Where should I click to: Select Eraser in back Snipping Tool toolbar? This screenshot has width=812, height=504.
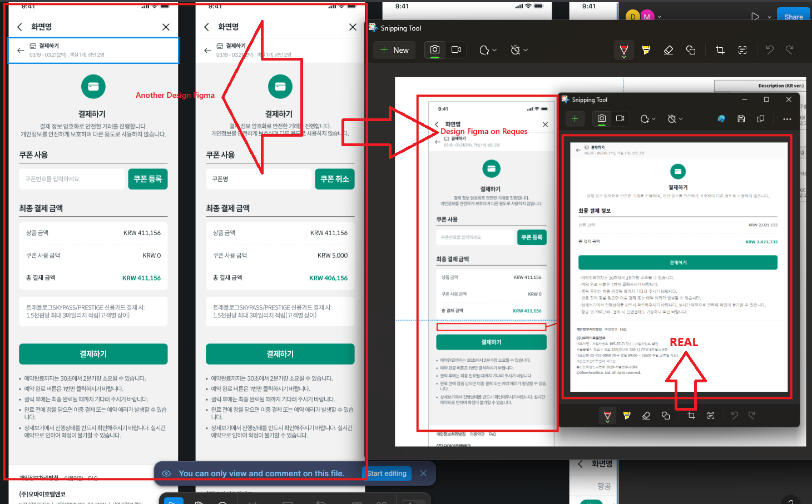(669, 50)
